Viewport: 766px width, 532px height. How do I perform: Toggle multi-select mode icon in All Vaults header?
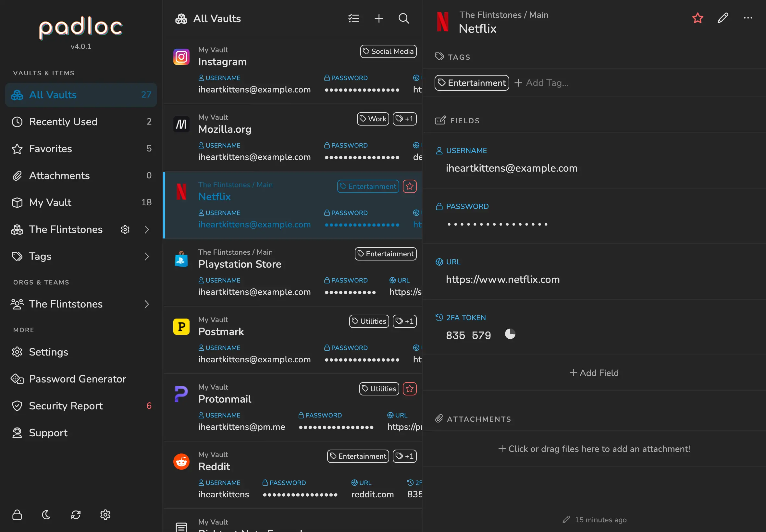coord(354,18)
